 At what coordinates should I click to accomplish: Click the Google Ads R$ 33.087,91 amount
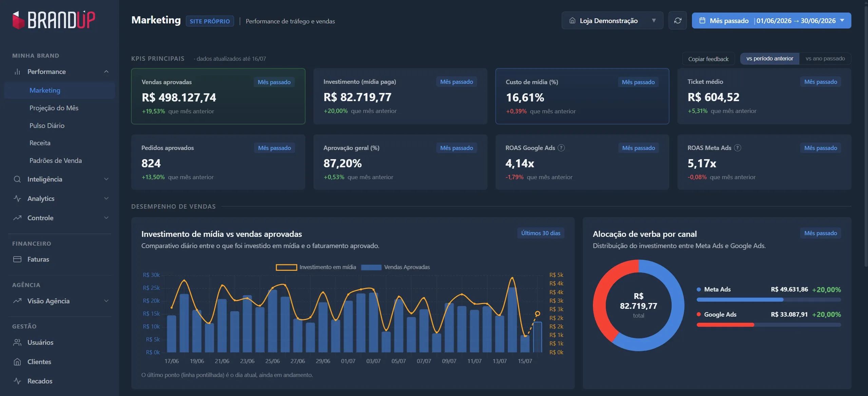coord(789,315)
